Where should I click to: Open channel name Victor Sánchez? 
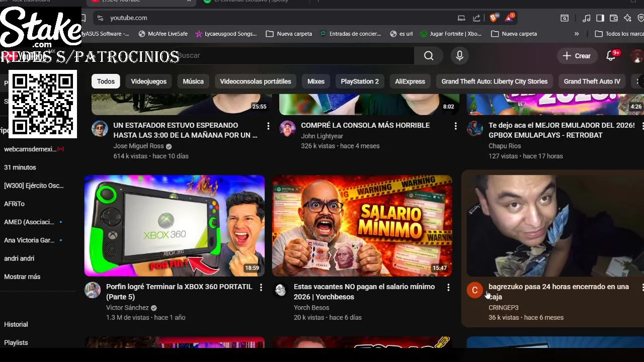tap(127, 308)
